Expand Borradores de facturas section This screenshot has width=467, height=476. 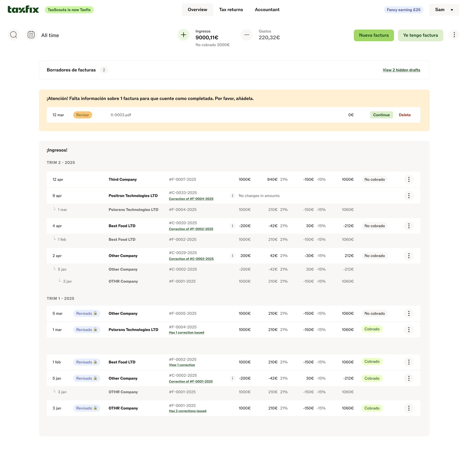234,70
